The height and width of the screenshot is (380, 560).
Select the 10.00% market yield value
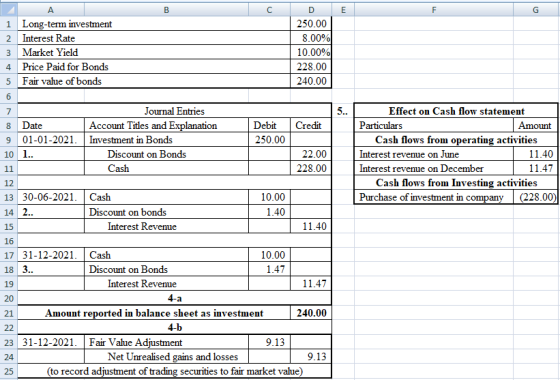coord(311,52)
